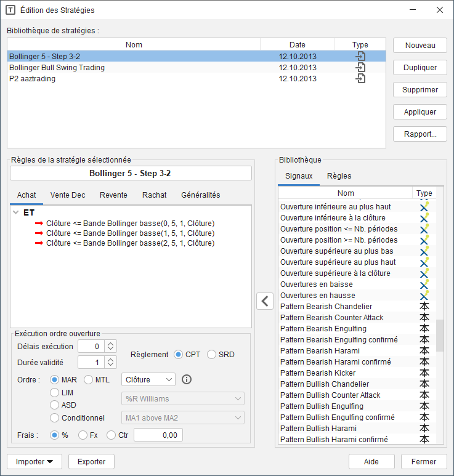454x476 pixels.
Task: Select the SRD settlement radio button
Action: (x=211, y=355)
